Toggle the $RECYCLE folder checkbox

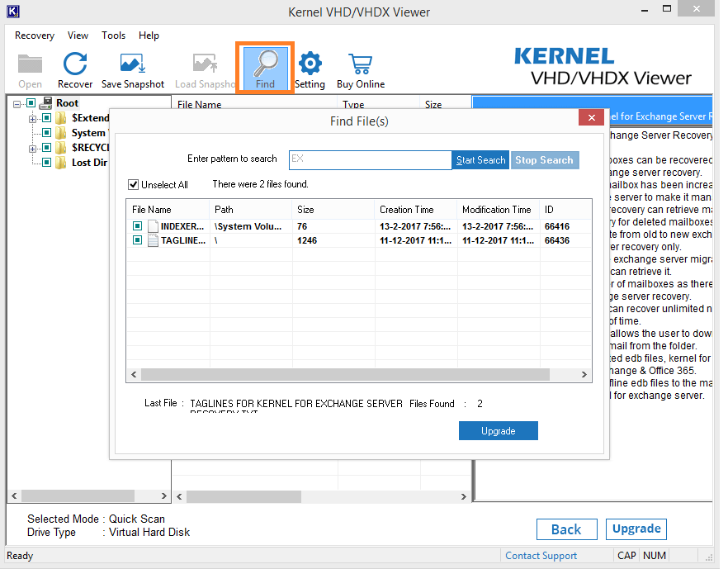(x=46, y=147)
